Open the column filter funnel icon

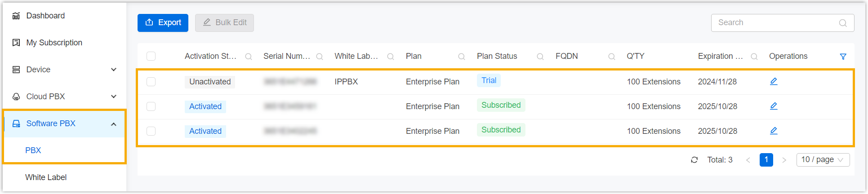pyautogui.click(x=843, y=57)
